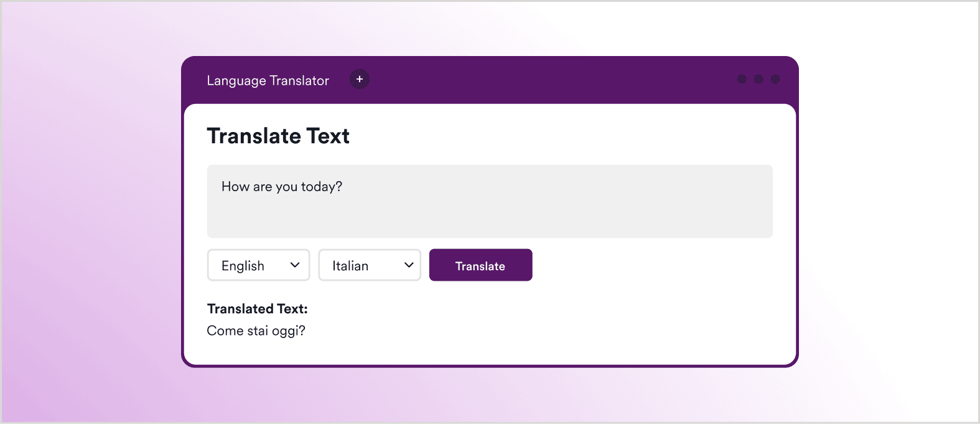This screenshot has width=980, height=424.
Task: Click empty purple title bar area
Action: 548,80
